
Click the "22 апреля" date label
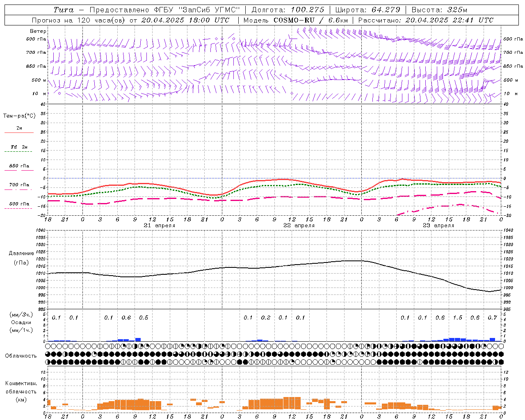[299, 226]
